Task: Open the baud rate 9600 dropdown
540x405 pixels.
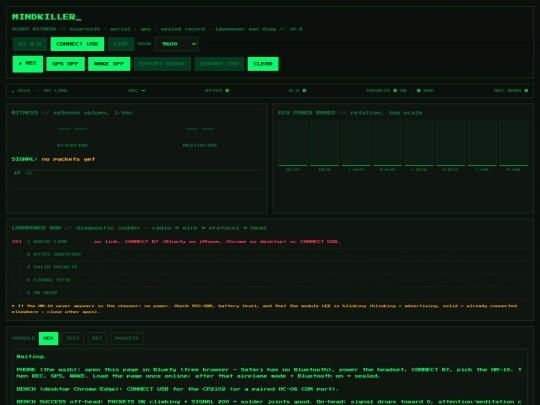Action: click(x=177, y=44)
